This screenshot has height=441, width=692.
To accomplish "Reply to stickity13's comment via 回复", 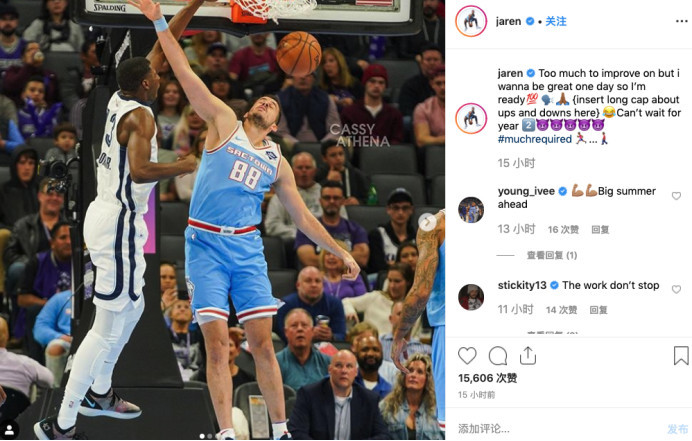I will pos(598,310).
